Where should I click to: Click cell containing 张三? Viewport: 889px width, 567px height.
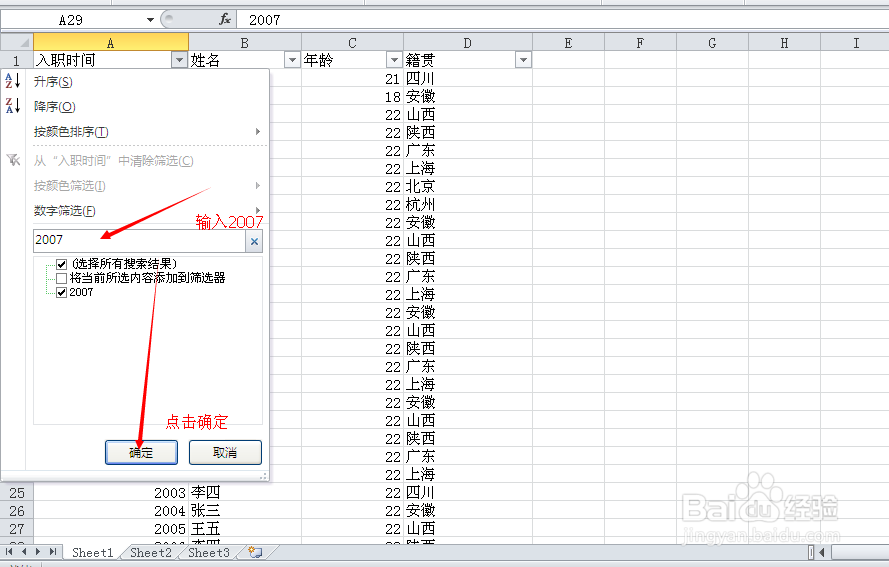244,511
